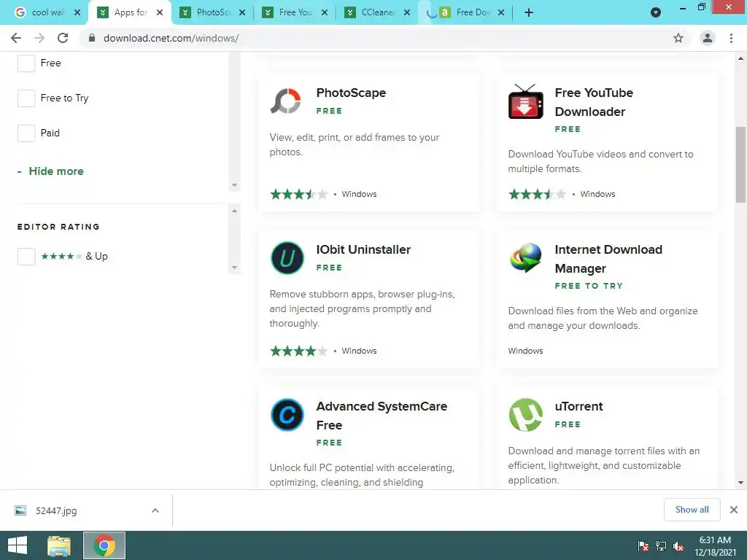Click price filter list scroll down arrow
747x560 pixels.
(x=234, y=185)
